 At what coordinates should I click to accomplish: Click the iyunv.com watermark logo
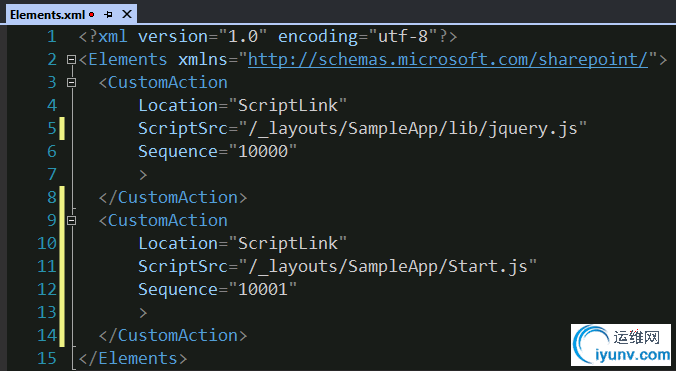pos(621,345)
